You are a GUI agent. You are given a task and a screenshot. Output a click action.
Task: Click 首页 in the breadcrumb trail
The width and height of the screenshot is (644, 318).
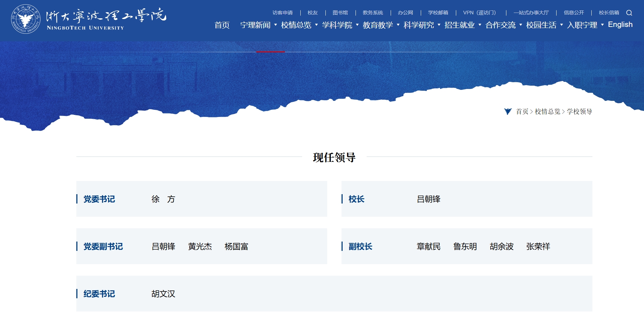[x=522, y=112]
